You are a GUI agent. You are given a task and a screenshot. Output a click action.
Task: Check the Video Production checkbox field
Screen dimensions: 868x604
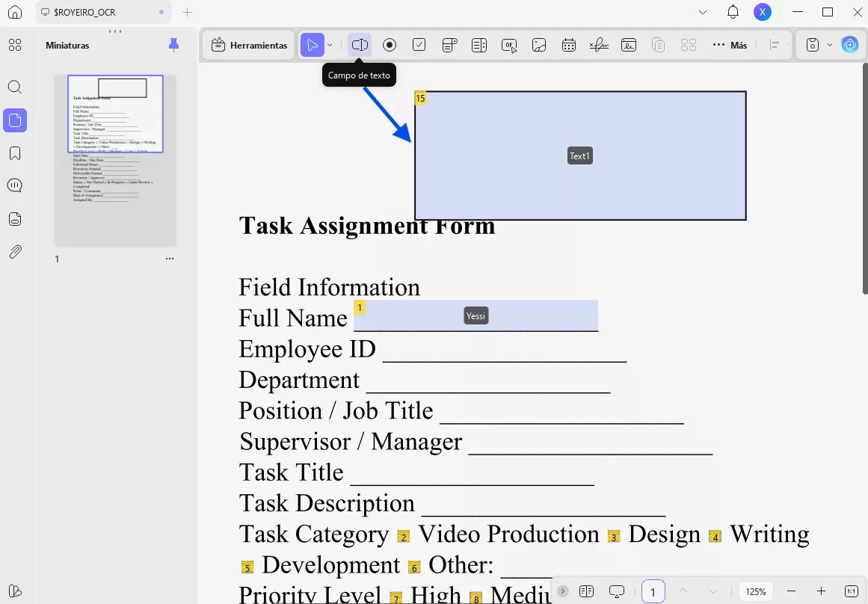pyautogui.click(x=404, y=537)
